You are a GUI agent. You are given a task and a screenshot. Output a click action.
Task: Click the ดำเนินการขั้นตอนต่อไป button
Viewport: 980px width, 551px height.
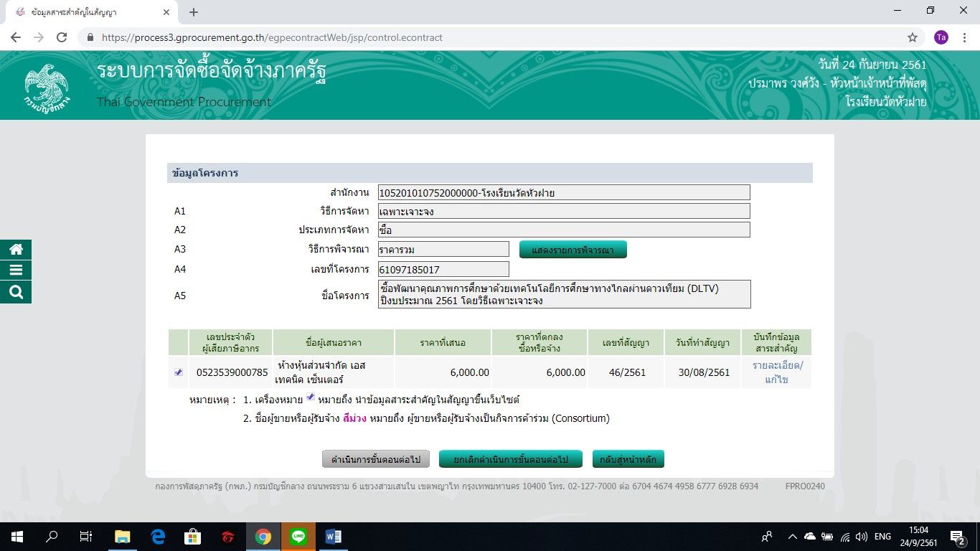pyautogui.click(x=375, y=458)
